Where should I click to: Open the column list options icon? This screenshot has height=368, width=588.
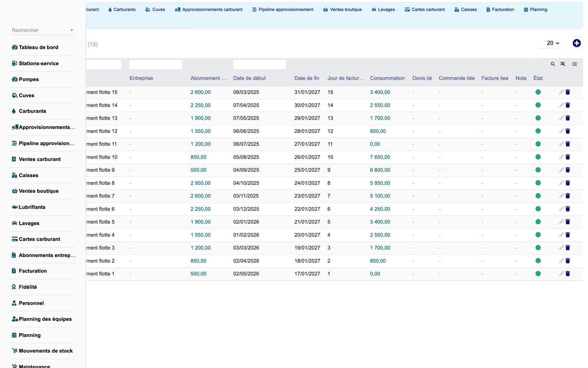[575, 64]
